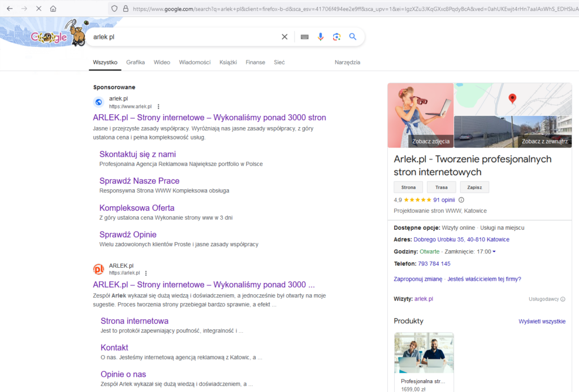The image size is (579, 392).
Task: Open the on-screen keyboard icon
Action: 305,37
